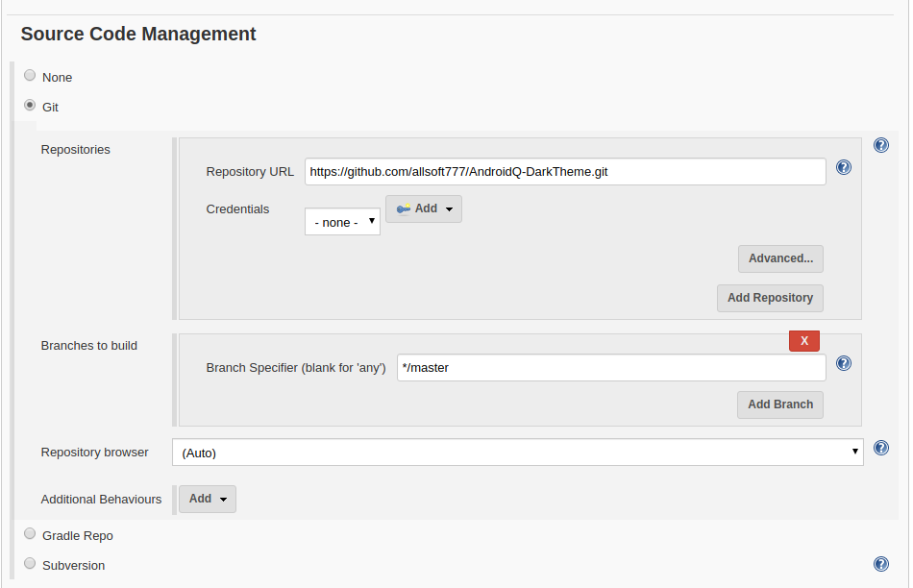Viewport: 913px width, 588px height.
Task: Select the Git radio button
Action: pyautogui.click(x=30, y=106)
